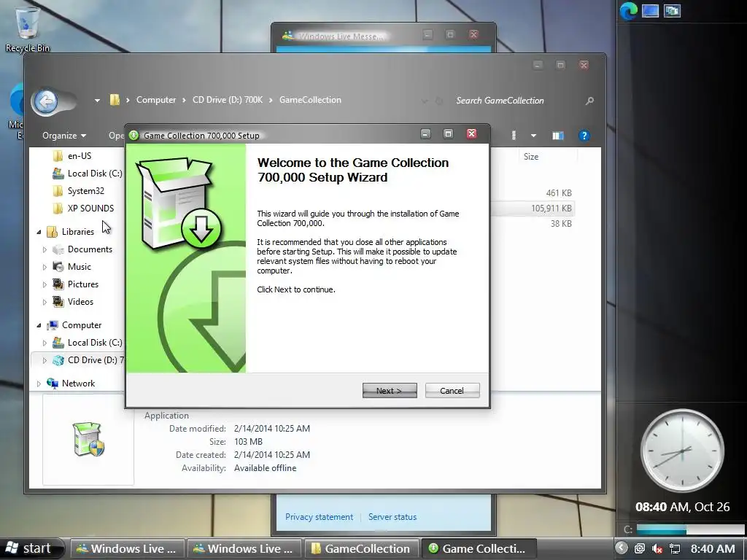Expand Local Disk (C:) under Computer
The height and width of the screenshot is (560, 747).
point(44,343)
